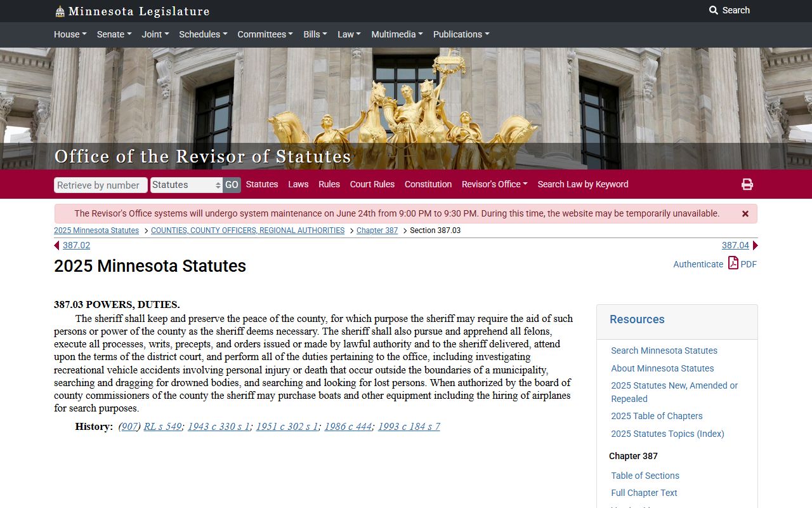Open Search Minnesota Statutes resource link

point(664,351)
